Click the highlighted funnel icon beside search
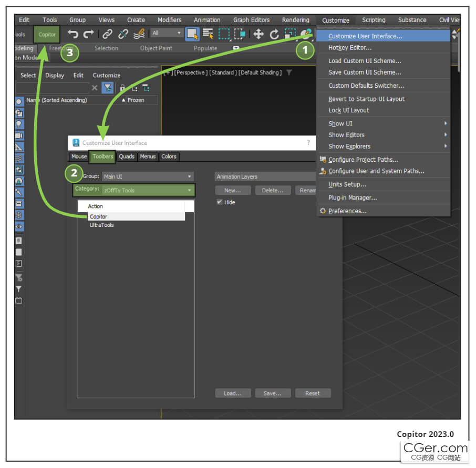This screenshot has width=476, height=468. [x=108, y=88]
